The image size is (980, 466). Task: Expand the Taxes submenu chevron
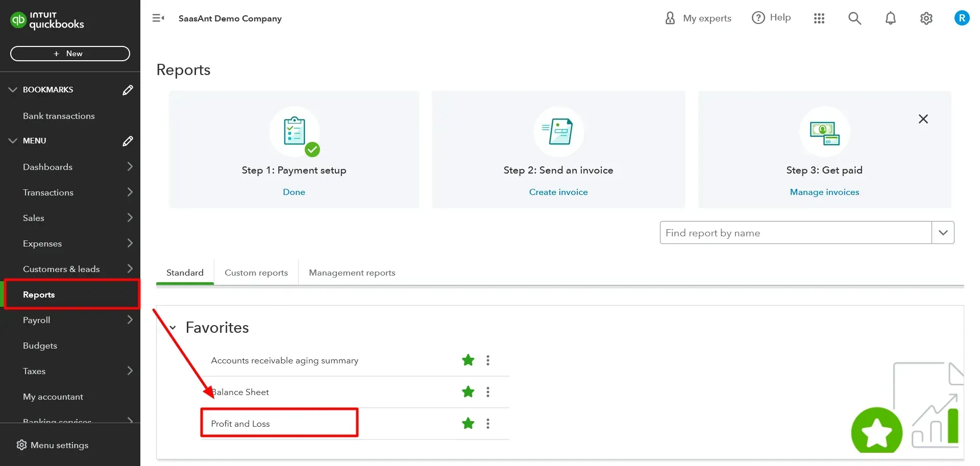click(x=130, y=371)
